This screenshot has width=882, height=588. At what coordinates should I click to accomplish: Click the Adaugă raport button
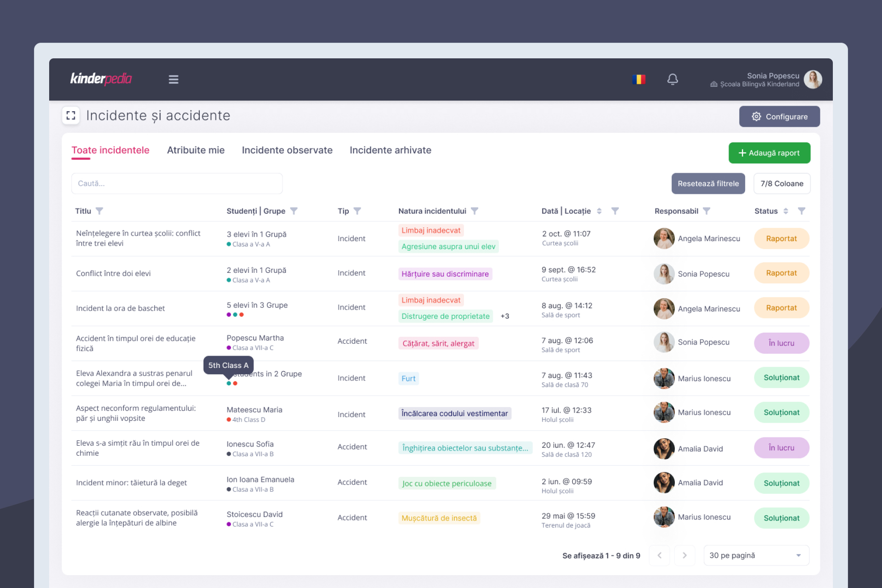pyautogui.click(x=769, y=153)
